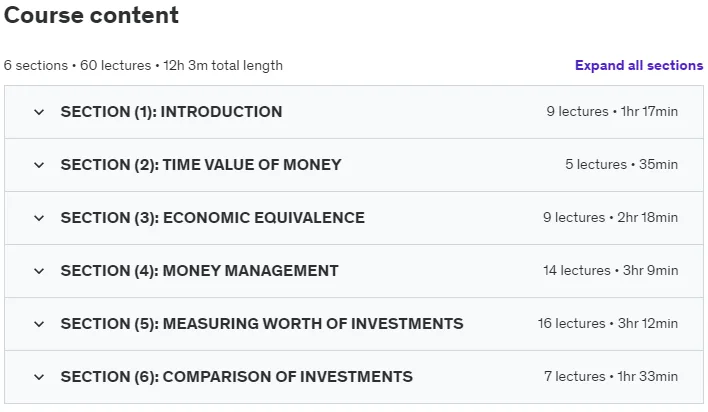This screenshot has width=708, height=412.
Task: Expand the Time Value of Money chevron
Action: [39, 165]
